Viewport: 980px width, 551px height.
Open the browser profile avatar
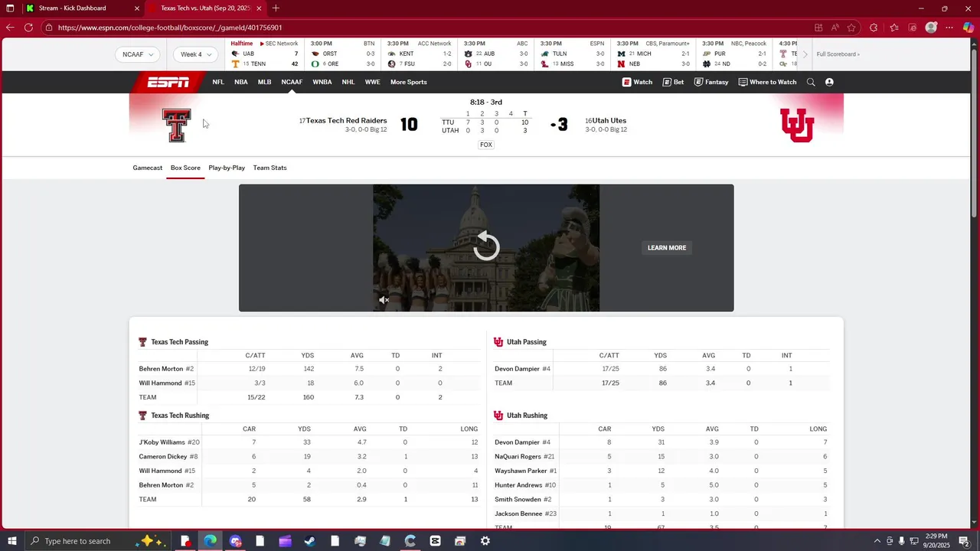pyautogui.click(x=931, y=28)
